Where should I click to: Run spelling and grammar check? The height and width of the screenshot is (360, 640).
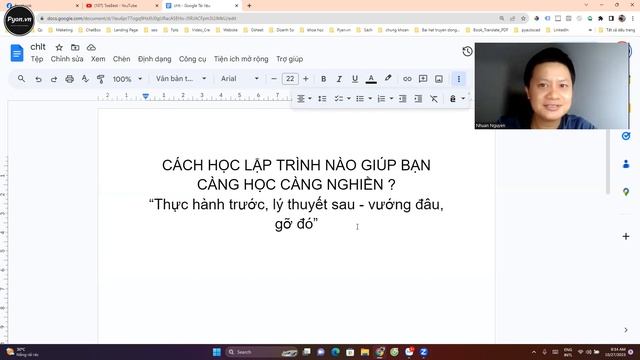click(x=85, y=79)
